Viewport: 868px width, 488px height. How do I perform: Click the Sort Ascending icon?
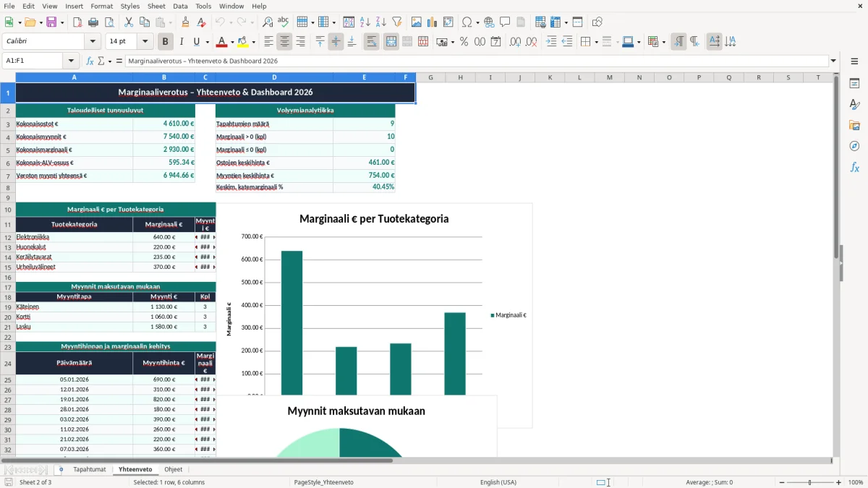click(x=365, y=22)
